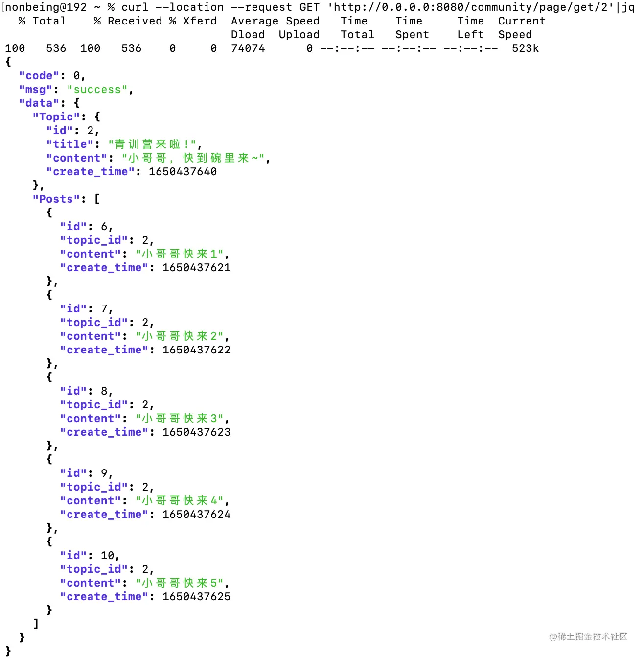Click create_time value 1650437640
Screen dimensions: 644x658
(x=183, y=172)
